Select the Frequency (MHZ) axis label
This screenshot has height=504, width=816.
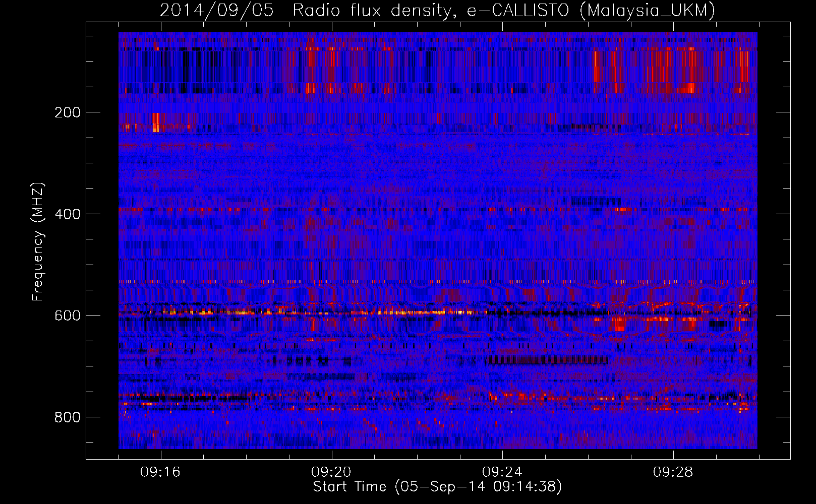coord(38,241)
